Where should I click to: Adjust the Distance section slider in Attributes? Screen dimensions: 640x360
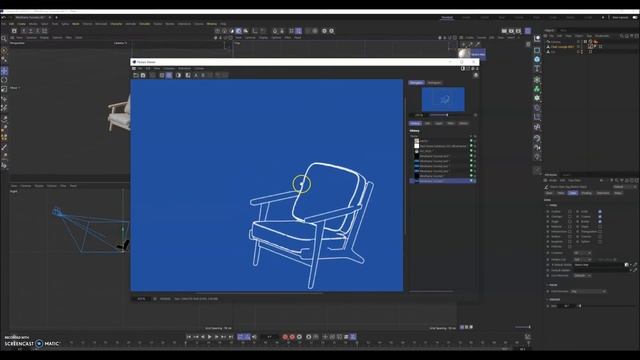pos(580,306)
